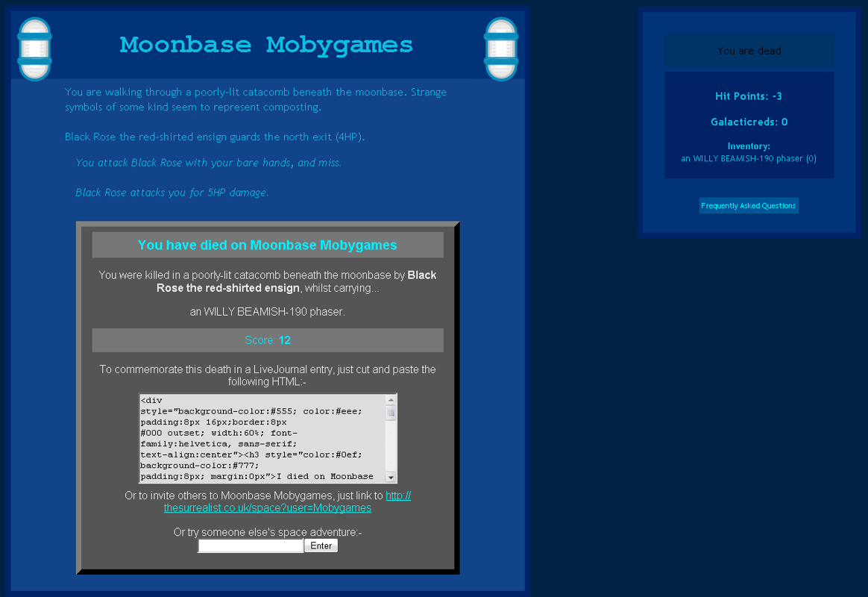Viewport: 868px width, 597px height.
Task: Click the Score: 12 bar
Action: (x=268, y=340)
